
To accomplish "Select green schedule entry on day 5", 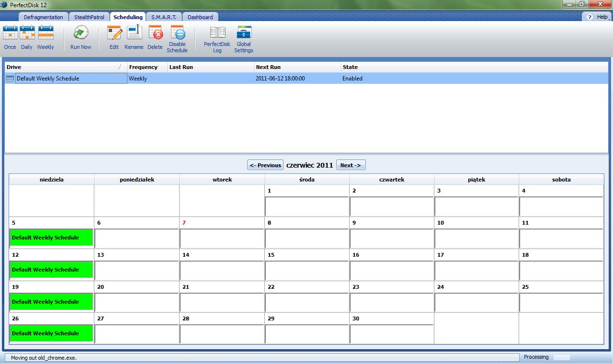I will 51,238.
